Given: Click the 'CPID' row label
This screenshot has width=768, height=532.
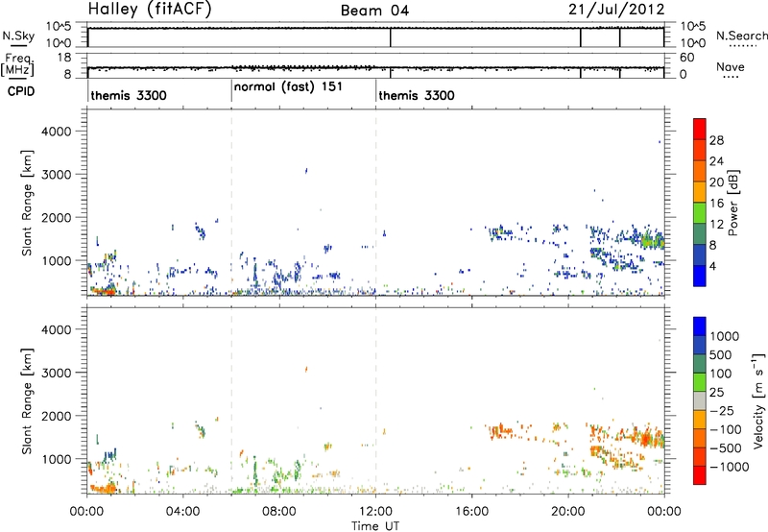Looking at the screenshot, I should (21, 91).
